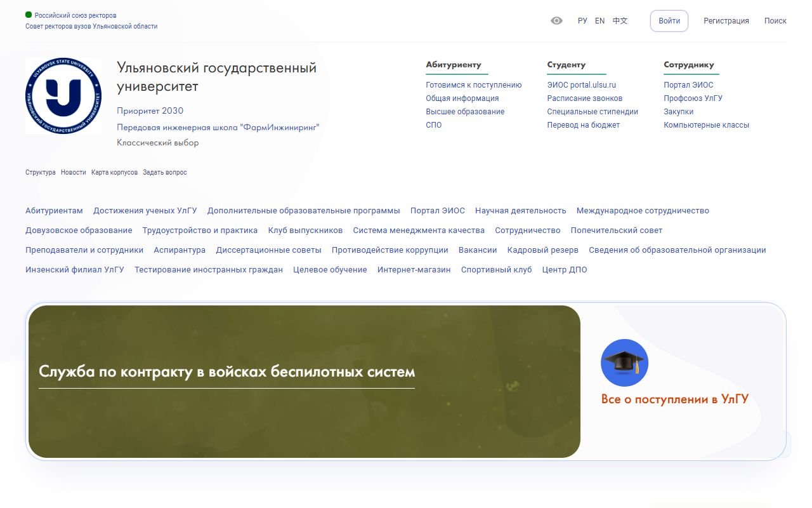
Task: Open Высшее образование link
Action: click(465, 112)
